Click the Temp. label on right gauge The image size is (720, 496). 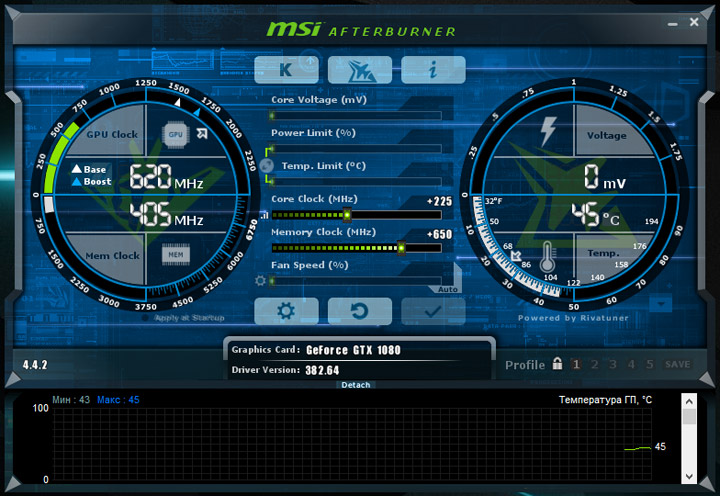tap(603, 253)
